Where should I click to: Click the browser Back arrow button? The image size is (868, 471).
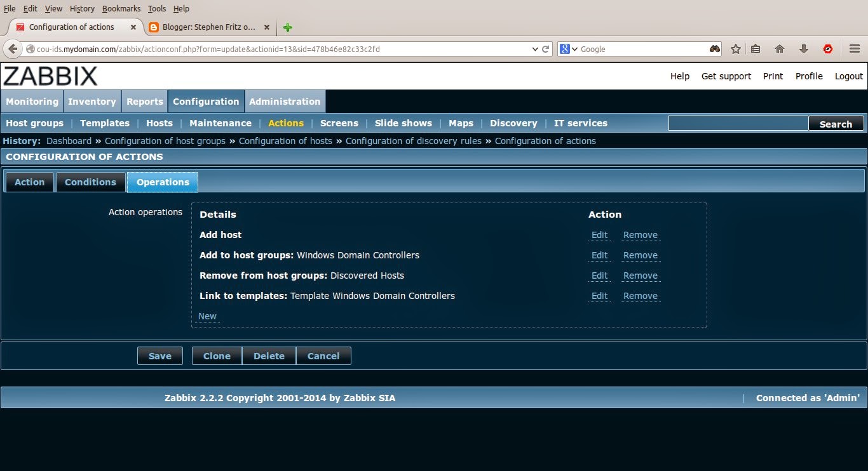12,49
